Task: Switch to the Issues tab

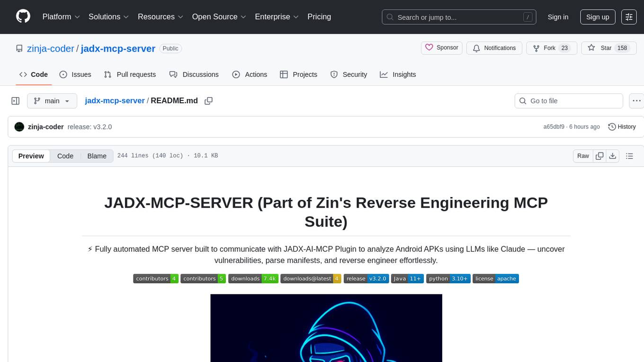Action: 75,74
